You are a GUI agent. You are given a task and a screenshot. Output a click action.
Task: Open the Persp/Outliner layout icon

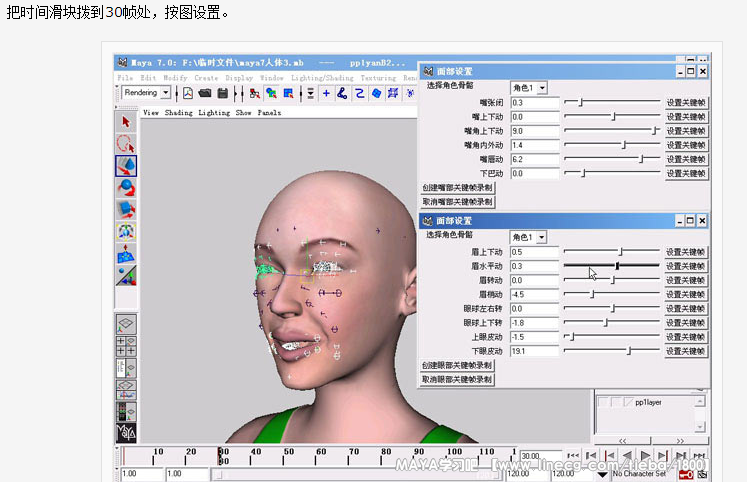126,368
